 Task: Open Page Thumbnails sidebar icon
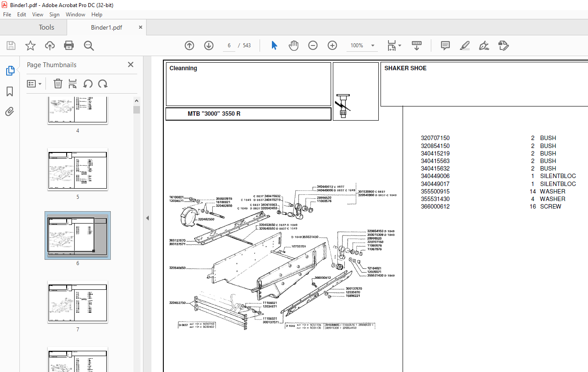coord(10,71)
